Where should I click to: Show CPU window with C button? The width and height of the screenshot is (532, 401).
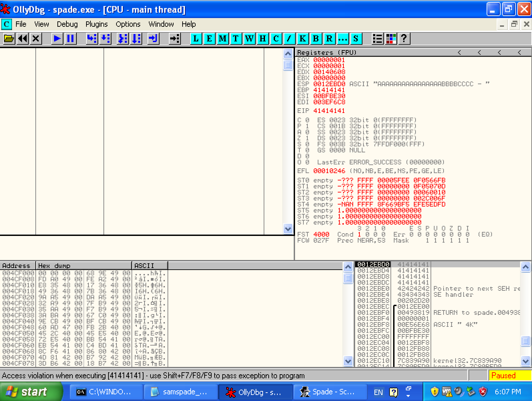[x=276, y=39]
